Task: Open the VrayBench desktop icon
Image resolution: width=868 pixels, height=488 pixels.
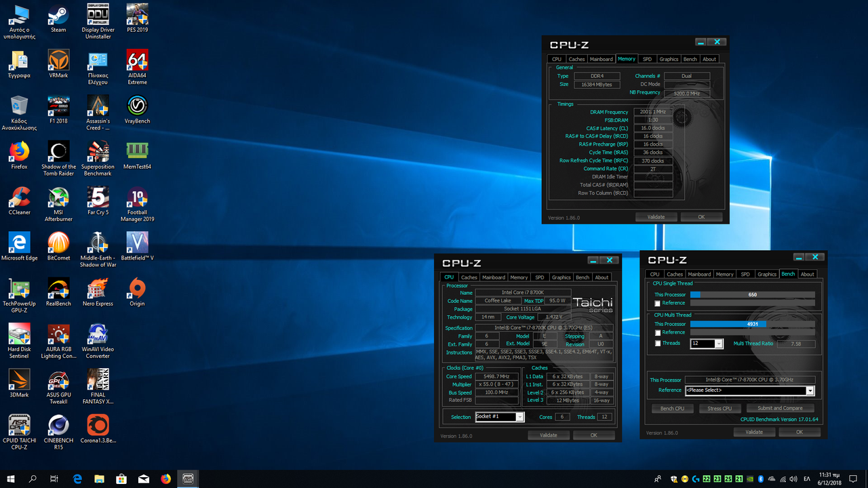Action: [137, 109]
